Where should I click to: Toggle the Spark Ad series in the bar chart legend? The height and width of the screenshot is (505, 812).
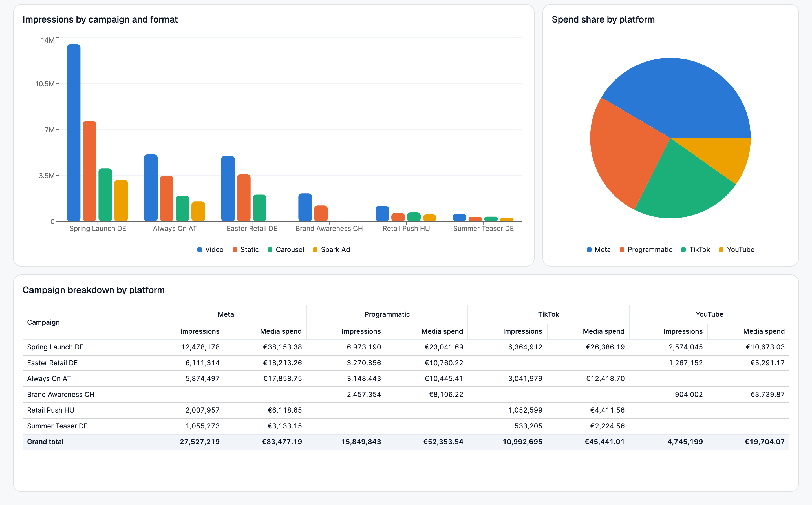331,249
